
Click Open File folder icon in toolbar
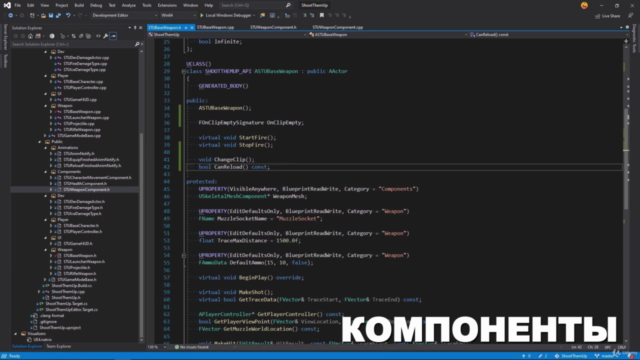pyautogui.click(x=43, y=16)
